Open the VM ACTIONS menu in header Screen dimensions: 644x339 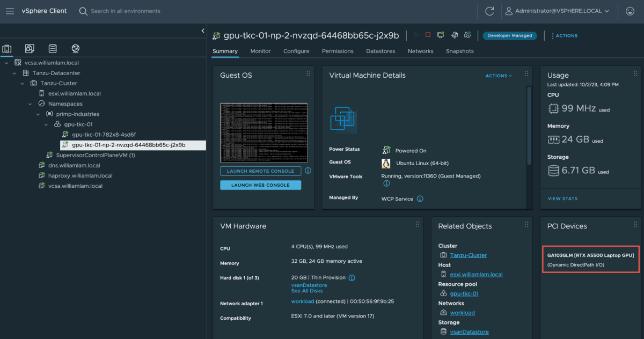[x=564, y=36]
